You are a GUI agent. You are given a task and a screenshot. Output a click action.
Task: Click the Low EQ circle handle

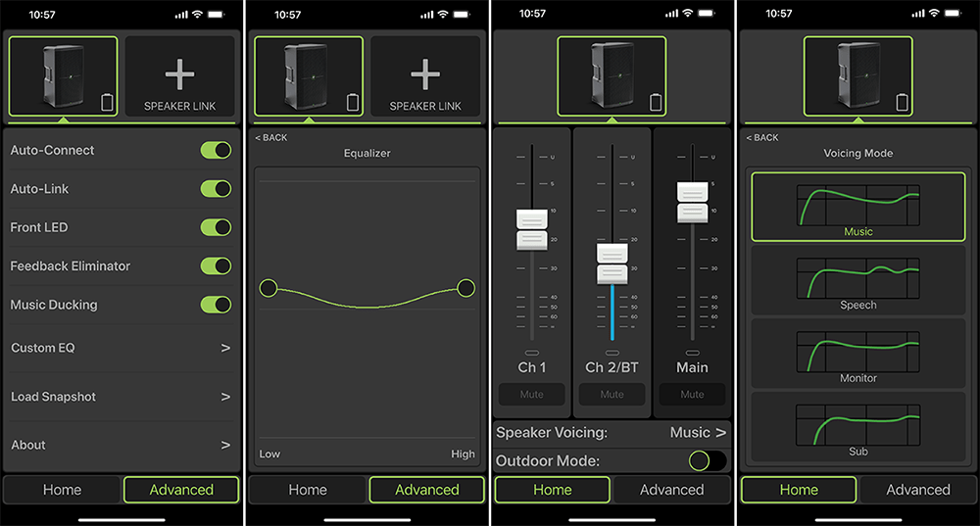pyautogui.click(x=269, y=288)
